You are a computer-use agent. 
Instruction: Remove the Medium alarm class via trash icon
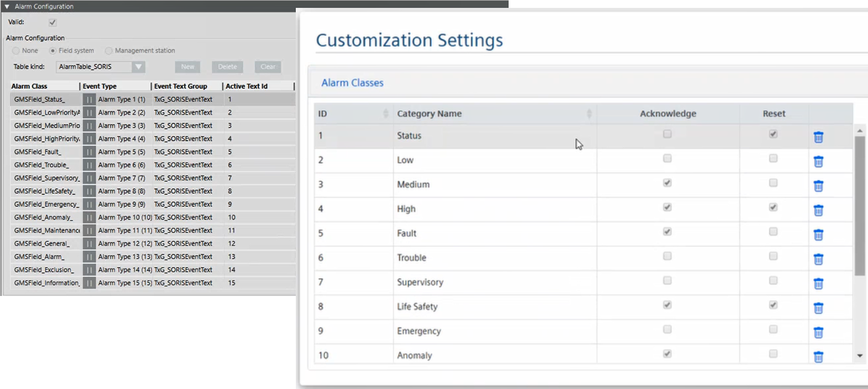click(818, 186)
